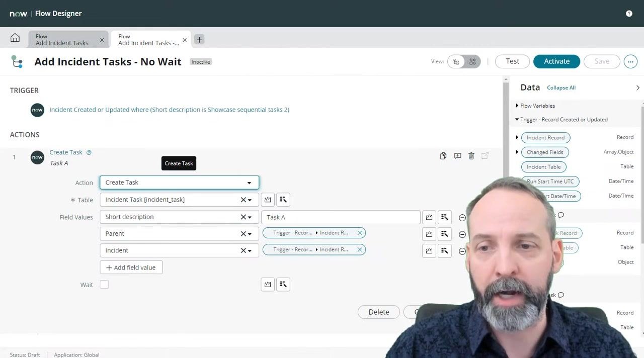The height and width of the screenshot is (358, 644).
Task: Clear the Incident Task table selection
Action: 243,200
